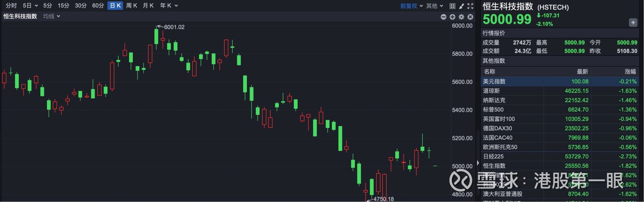Switch to 15分 interval chart
The height and width of the screenshot is (202, 644).
coord(63,6)
